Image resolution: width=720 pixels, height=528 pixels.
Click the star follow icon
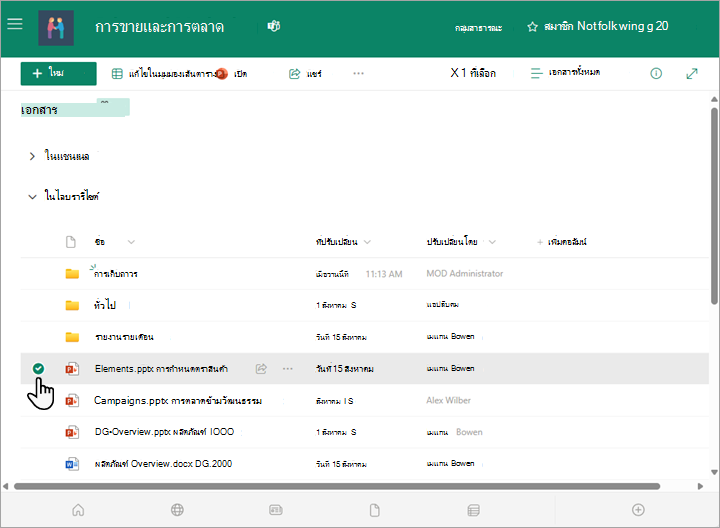[x=532, y=27]
